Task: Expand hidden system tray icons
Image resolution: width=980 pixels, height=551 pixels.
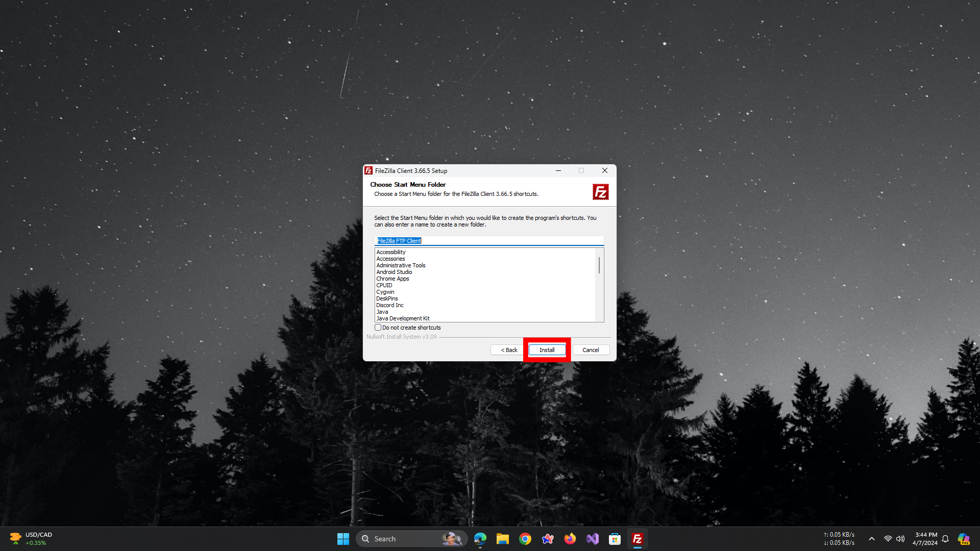Action: pos(872,539)
